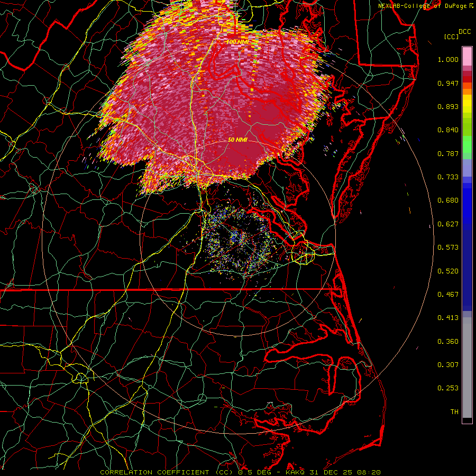
Task: Click the 0.893 scale value
Action: click(x=448, y=106)
